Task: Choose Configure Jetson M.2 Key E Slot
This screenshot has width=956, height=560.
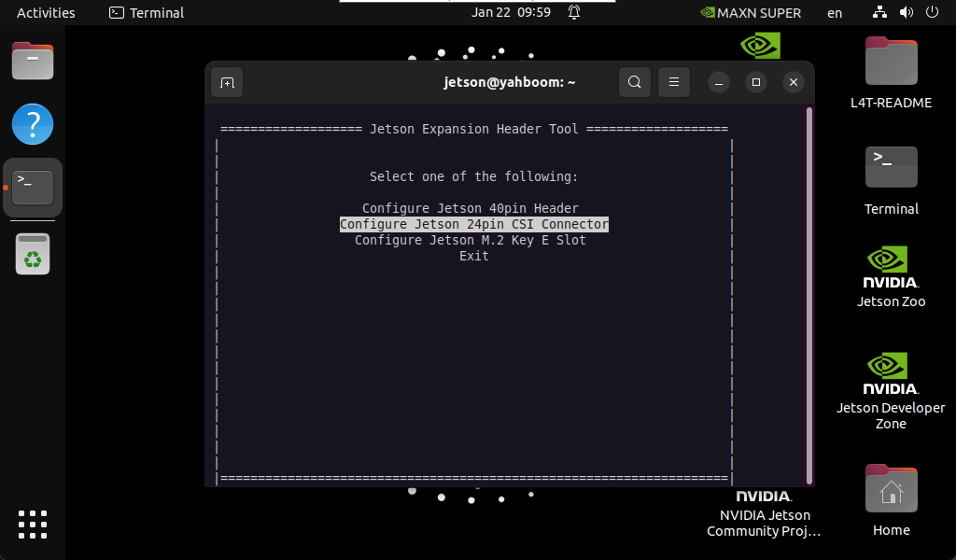Action: coord(471,240)
